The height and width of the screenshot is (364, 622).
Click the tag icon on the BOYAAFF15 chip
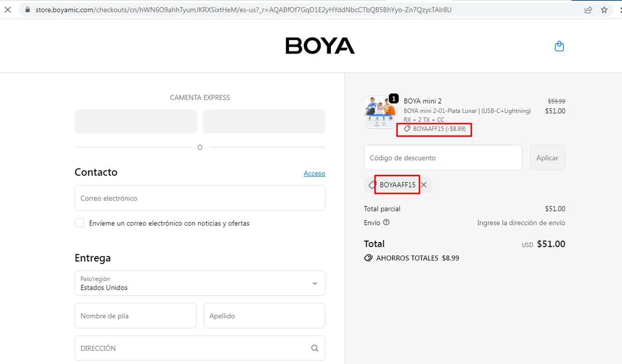click(x=372, y=185)
